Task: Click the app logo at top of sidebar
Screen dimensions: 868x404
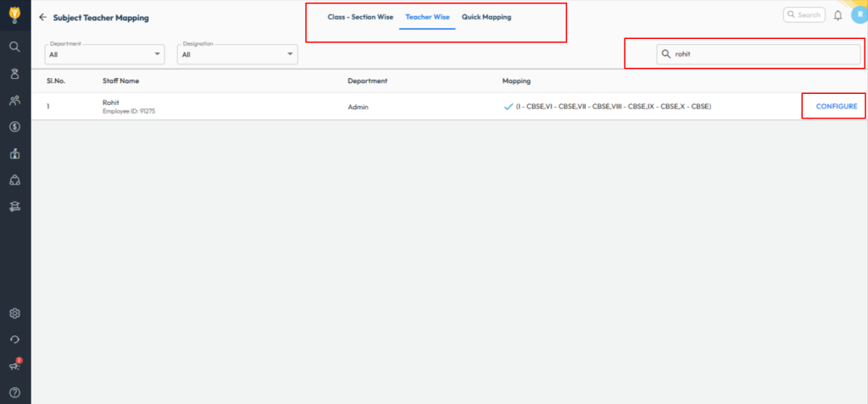Action: click(14, 15)
